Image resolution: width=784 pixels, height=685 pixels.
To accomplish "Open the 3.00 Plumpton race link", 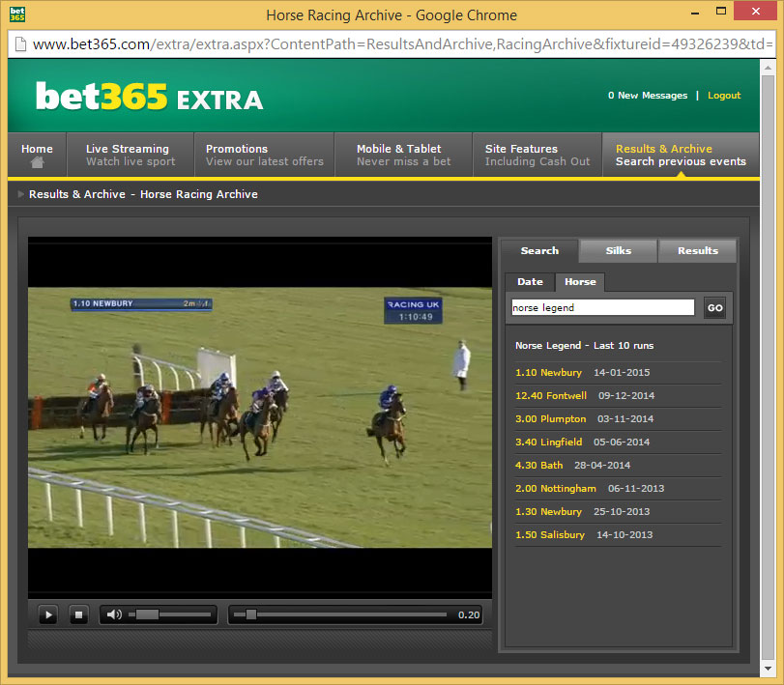I will (x=550, y=418).
